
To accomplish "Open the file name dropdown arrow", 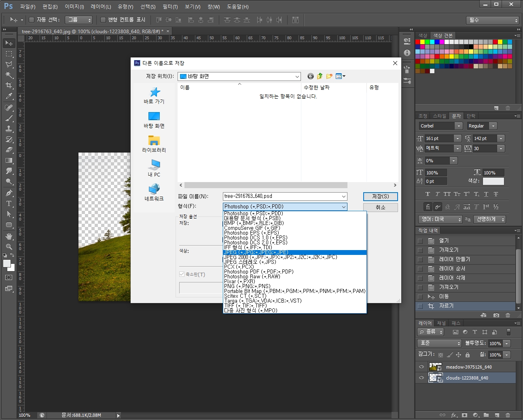I will point(344,196).
